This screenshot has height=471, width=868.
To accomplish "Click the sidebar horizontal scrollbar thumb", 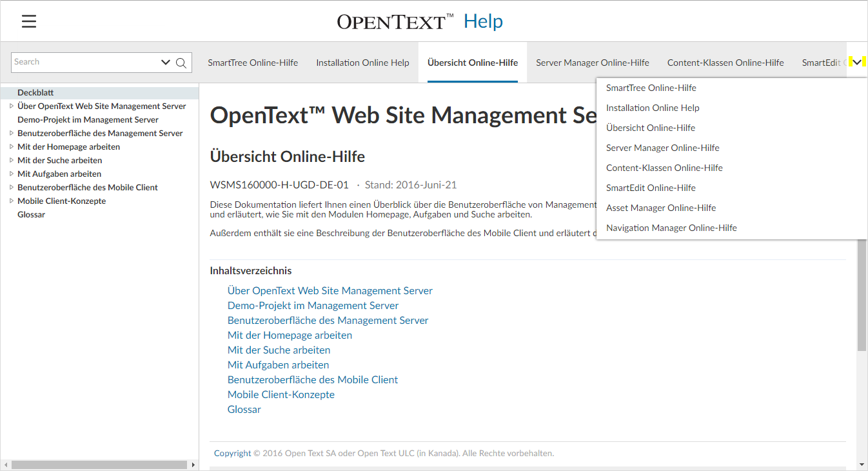I will (x=98, y=465).
